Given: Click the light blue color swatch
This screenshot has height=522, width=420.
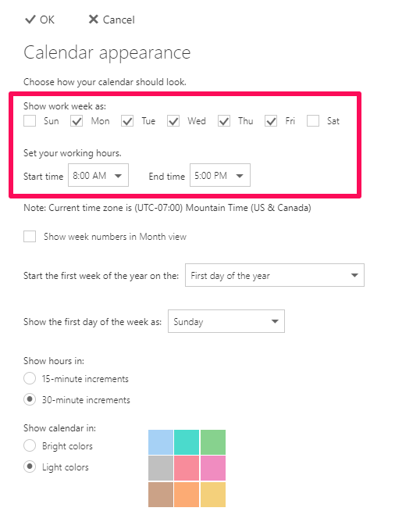Looking at the screenshot, I should tap(161, 442).
